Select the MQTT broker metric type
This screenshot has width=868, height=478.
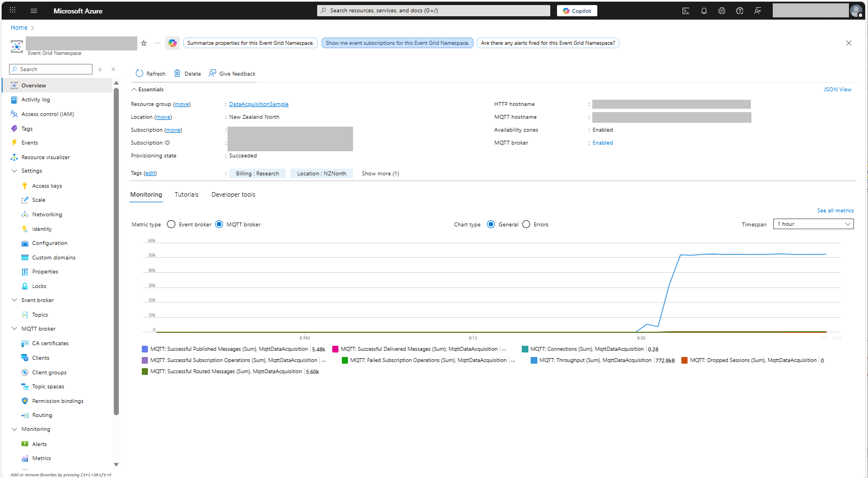point(219,225)
